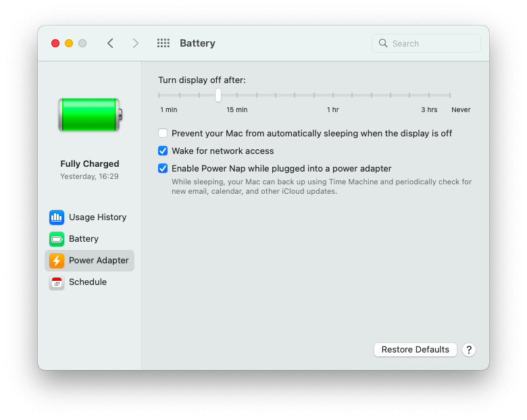
Task: Open the Schedule pane
Action: coord(89,282)
